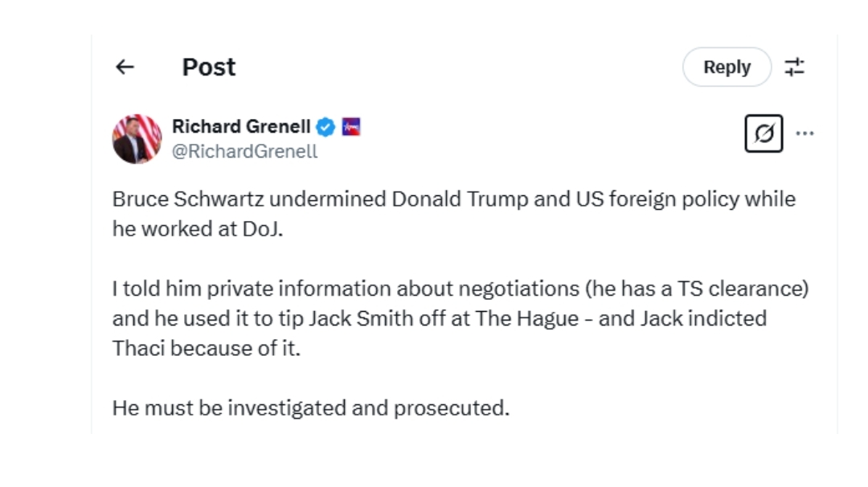Viewport: 868px width, 487px height.
Task: Click 'He must be investigated and prosecuted.'
Action: pyautogui.click(x=310, y=408)
